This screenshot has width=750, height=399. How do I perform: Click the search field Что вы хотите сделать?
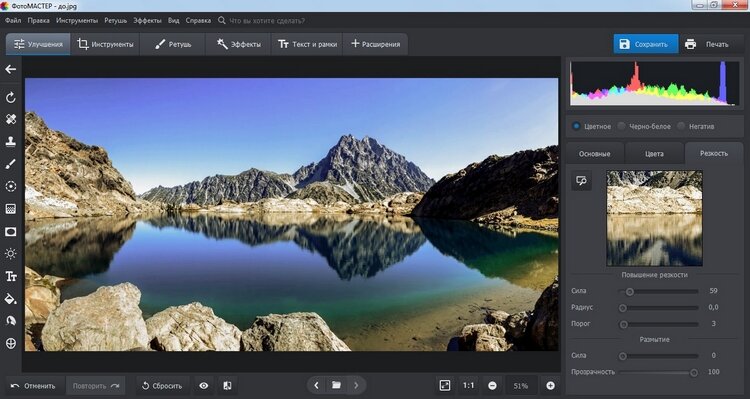(267, 21)
